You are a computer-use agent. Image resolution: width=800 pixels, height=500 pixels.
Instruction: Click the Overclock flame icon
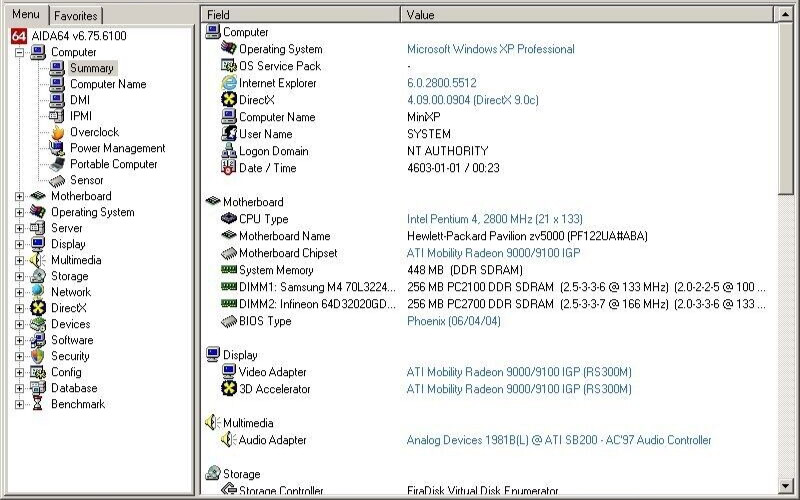pos(57,132)
